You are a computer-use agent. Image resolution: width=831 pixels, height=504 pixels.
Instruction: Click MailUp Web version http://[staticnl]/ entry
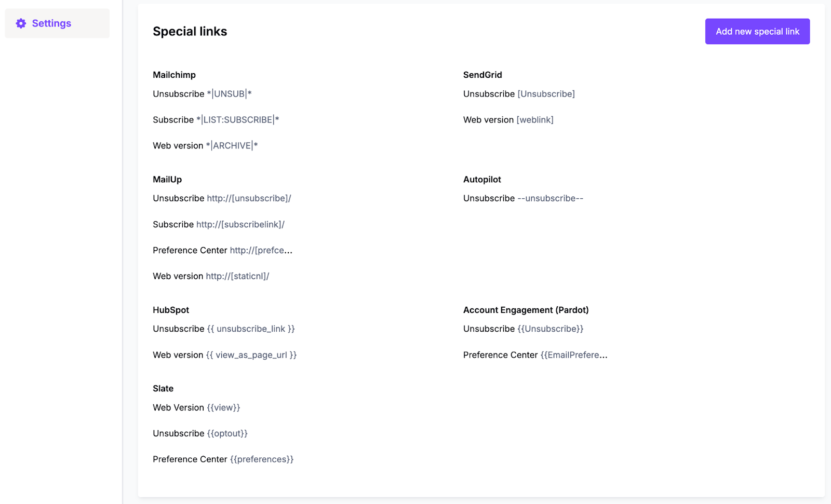coord(211,276)
